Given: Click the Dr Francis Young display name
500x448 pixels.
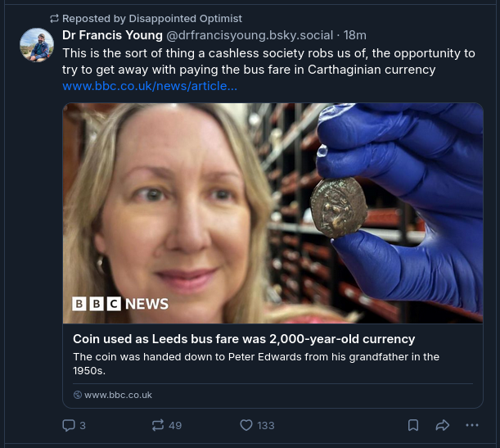Looking at the screenshot, I should [x=111, y=35].
